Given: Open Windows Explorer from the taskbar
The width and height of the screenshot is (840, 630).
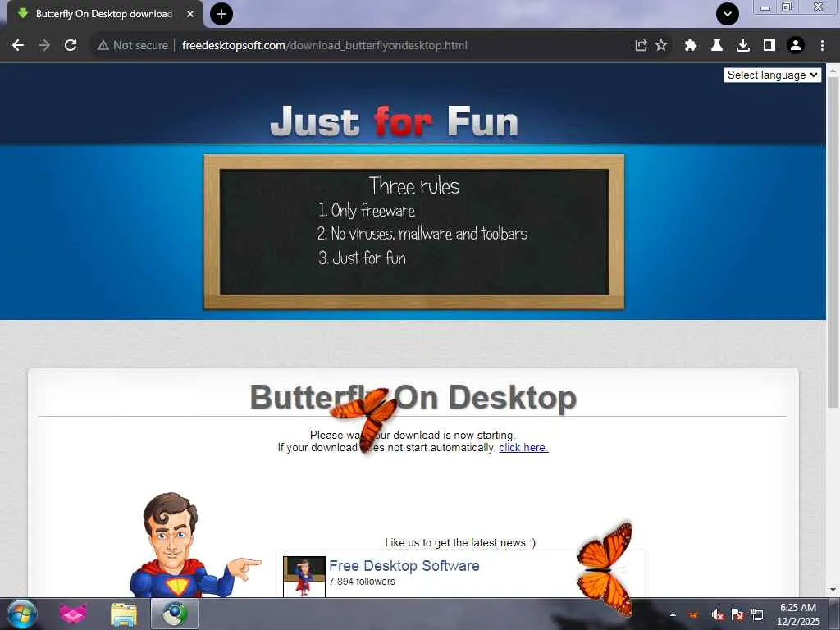Looking at the screenshot, I should [124, 614].
